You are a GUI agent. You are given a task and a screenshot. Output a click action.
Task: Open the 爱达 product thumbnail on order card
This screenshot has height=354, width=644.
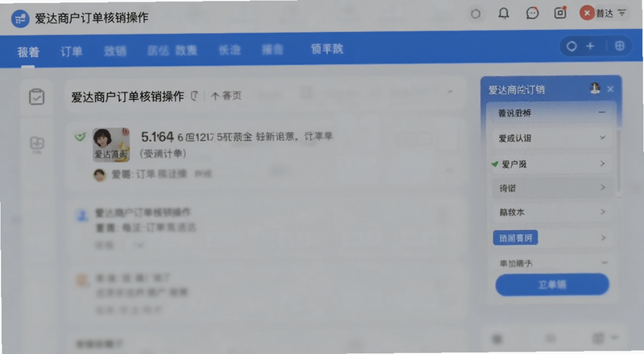click(111, 145)
